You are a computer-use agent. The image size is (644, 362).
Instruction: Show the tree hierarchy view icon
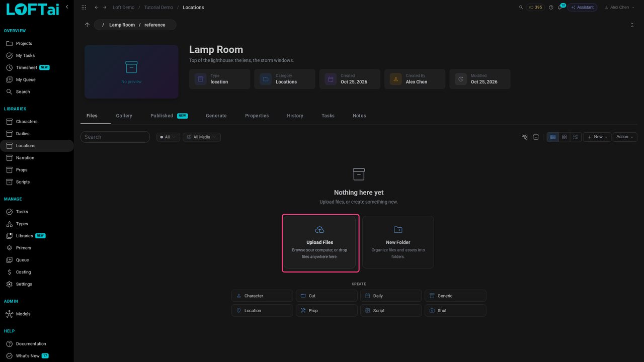pos(525,137)
